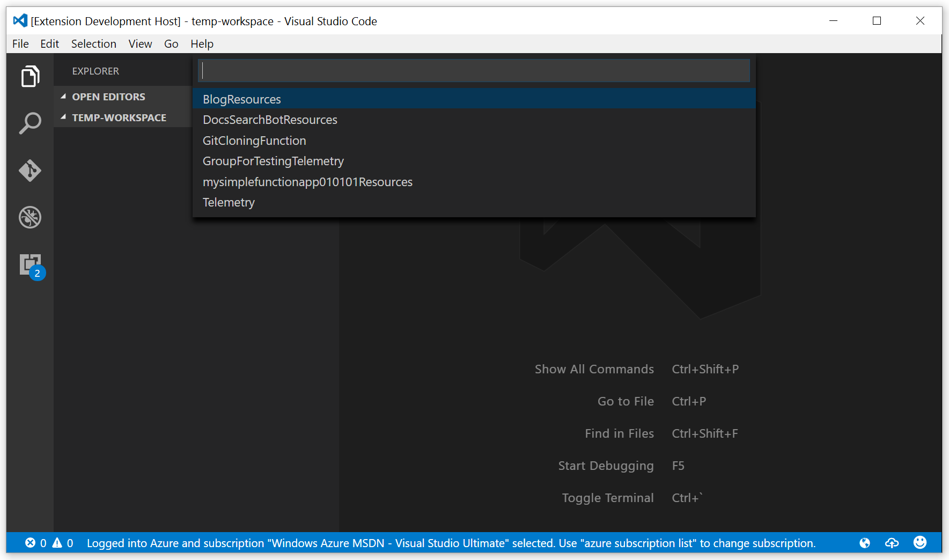The height and width of the screenshot is (560, 949).
Task: Open the Explorer view icon
Action: click(x=30, y=76)
